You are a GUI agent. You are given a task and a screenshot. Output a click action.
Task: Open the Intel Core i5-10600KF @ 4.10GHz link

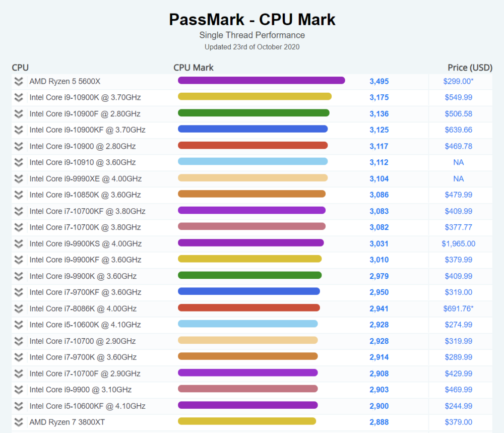coord(87,406)
